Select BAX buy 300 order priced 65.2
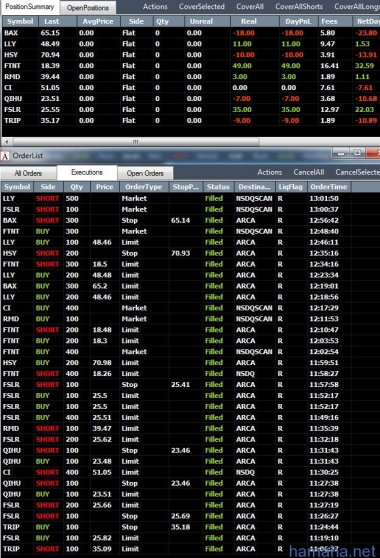 pyautogui.click(x=190, y=286)
